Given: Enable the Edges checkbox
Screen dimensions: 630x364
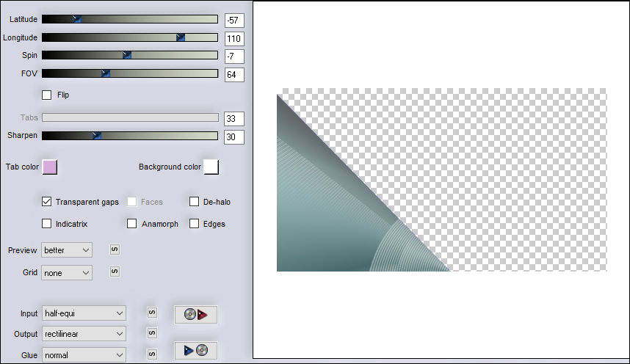Looking at the screenshot, I should coord(194,224).
